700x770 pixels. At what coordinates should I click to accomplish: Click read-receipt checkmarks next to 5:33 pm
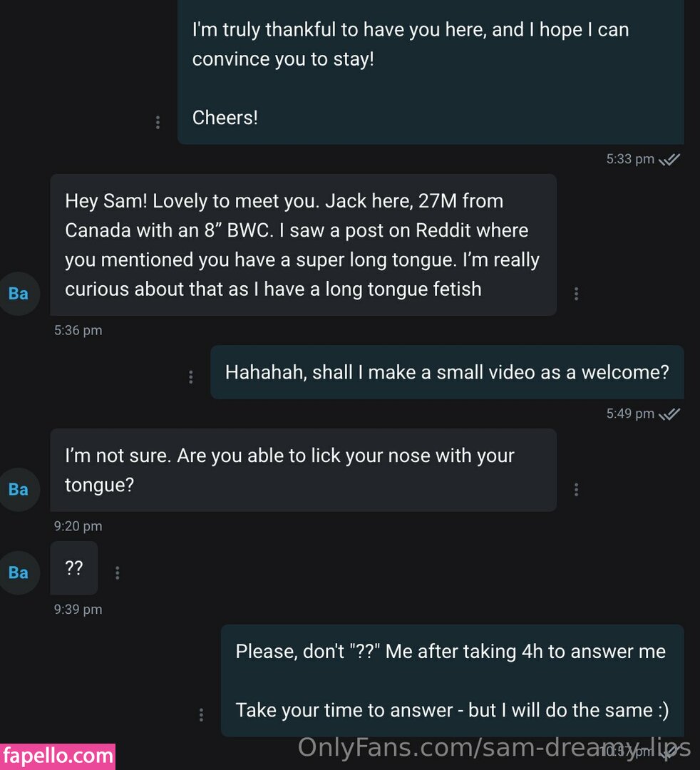669,160
